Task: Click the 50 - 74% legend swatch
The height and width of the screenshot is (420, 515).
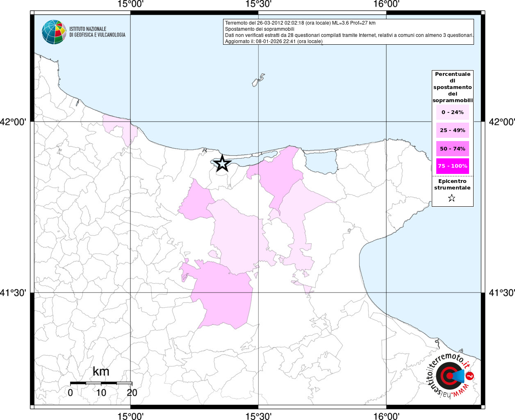Action: pyautogui.click(x=453, y=148)
